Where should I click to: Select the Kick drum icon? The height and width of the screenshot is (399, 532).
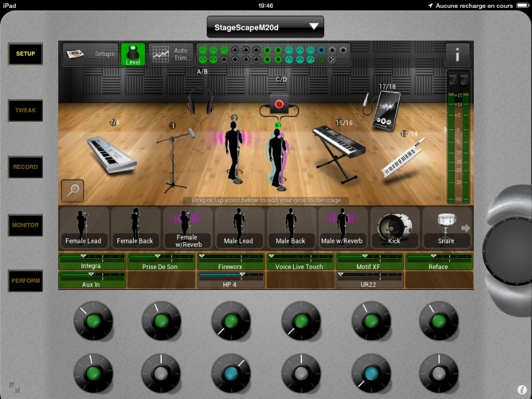pyautogui.click(x=394, y=228)
